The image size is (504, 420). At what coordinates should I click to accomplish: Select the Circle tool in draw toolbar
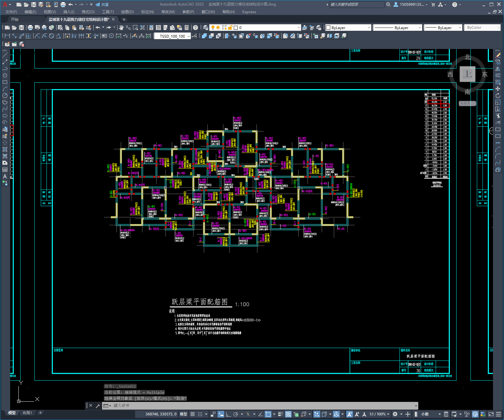pyautogui.click(x=5, y=96)
